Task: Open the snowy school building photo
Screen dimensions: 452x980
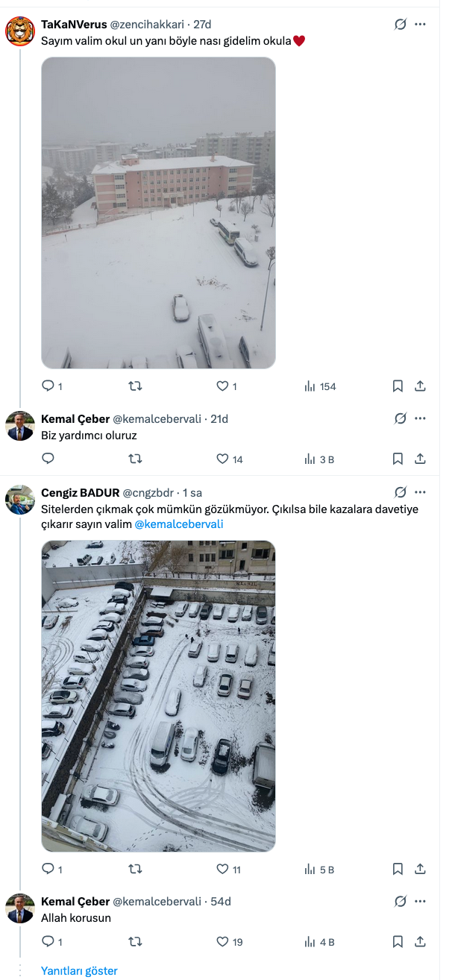Action: [158, 213]
